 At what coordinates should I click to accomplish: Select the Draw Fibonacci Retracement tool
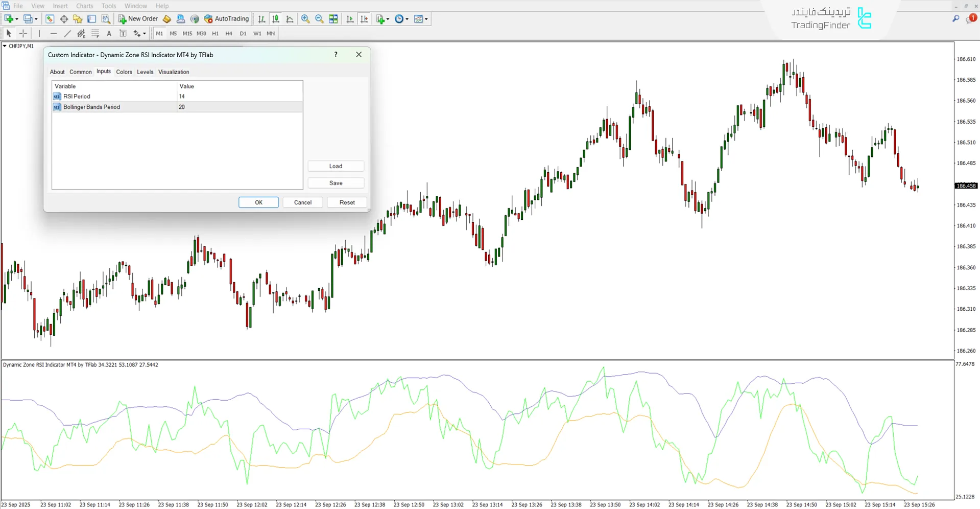[x=81, y=33]
